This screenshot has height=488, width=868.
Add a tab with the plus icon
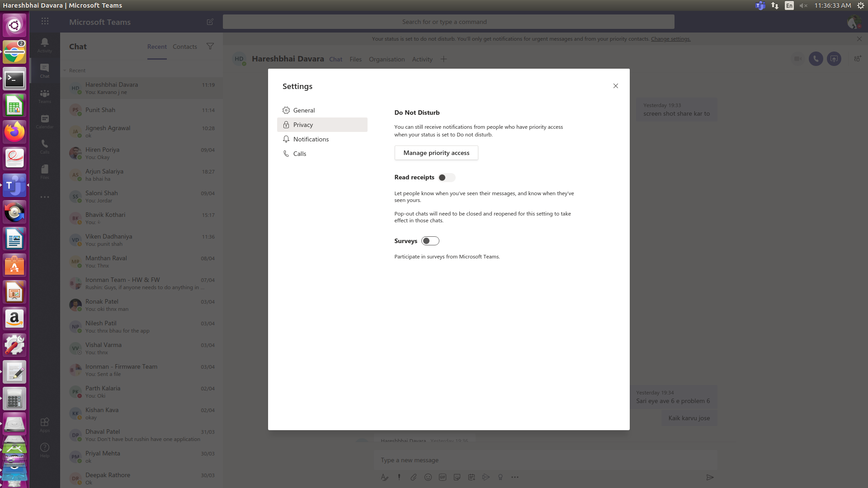click(443, 59)
